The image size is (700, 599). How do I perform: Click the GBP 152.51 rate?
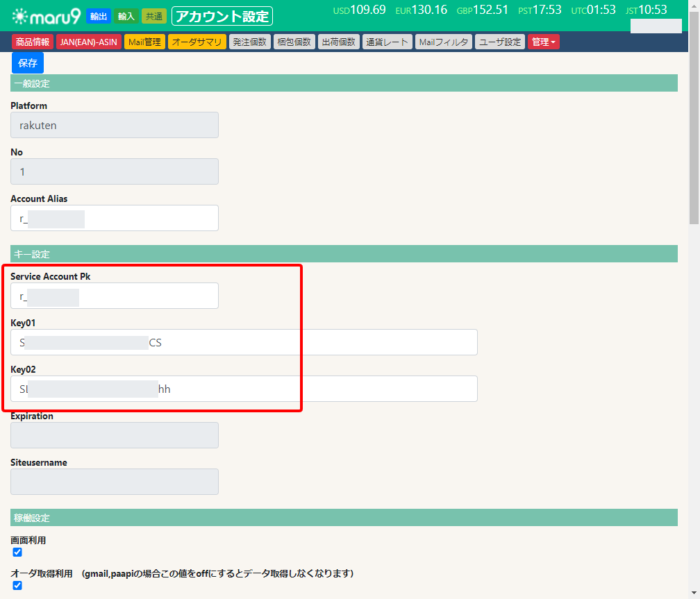click(x=482, y=10)
